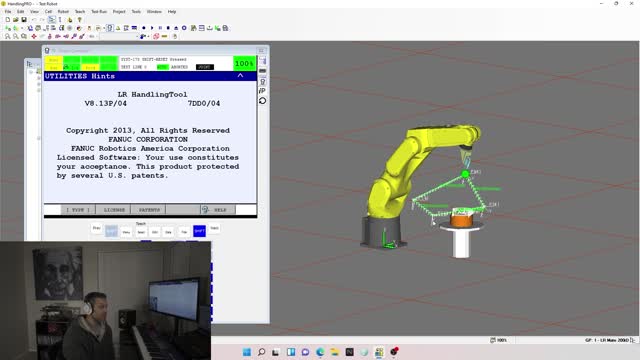Open the Robot menu
Screen dimensions: 640x360
click(x=63, y=11)
